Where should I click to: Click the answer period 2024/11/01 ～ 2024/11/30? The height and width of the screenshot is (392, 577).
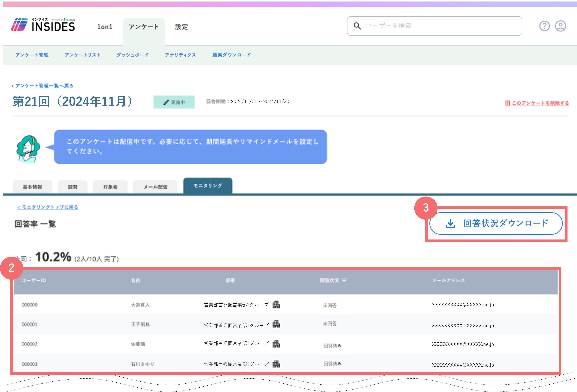[x=260, y=101]
